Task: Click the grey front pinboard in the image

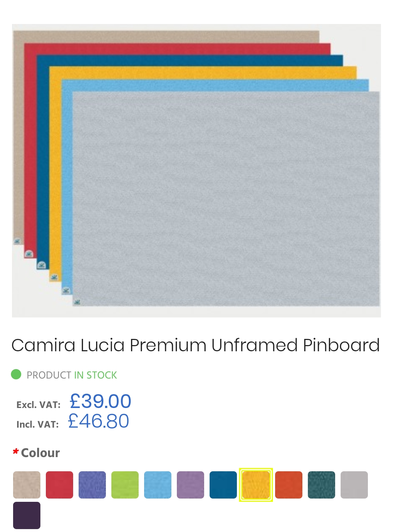Action: tap(226, 199)
